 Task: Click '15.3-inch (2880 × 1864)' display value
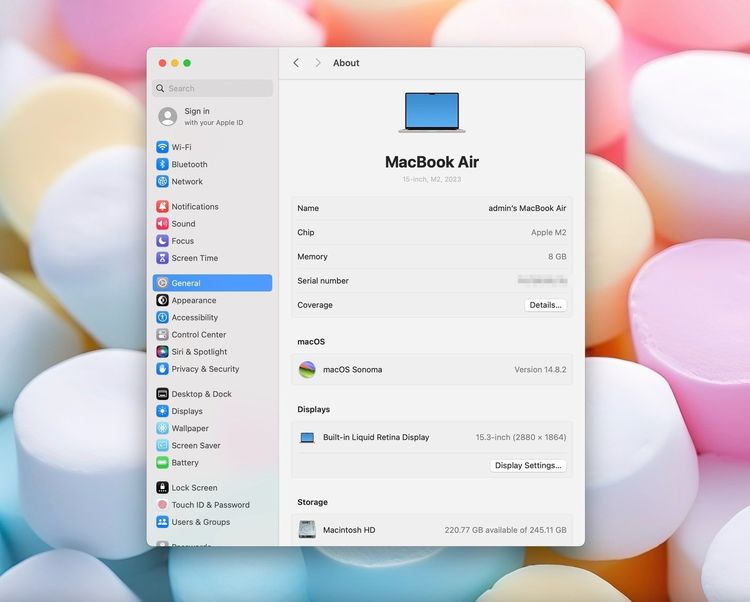[521, 437]
